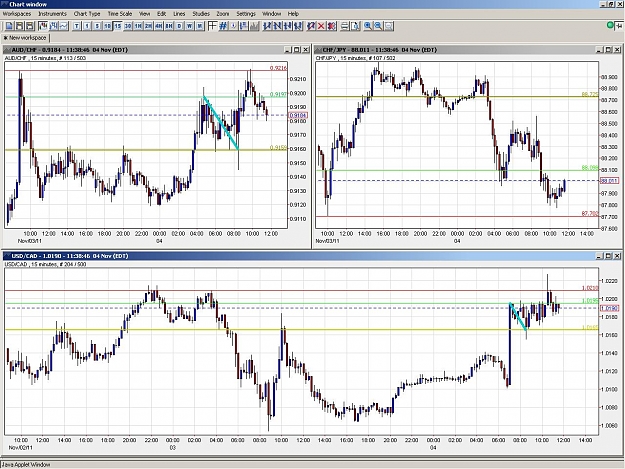This screenshot has width=625, height=469.
Task: Click the grayed reset zoom icon
Action: tap(389, 26)
